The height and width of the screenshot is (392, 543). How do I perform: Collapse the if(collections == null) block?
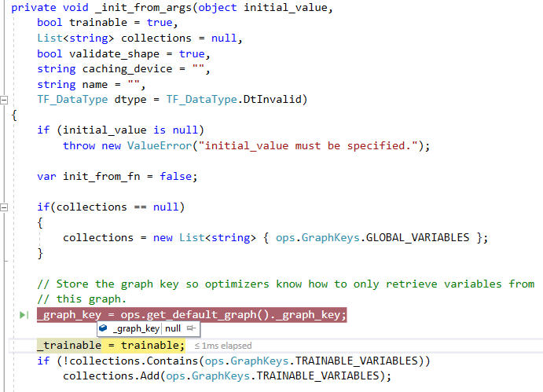tap(4, 207)
